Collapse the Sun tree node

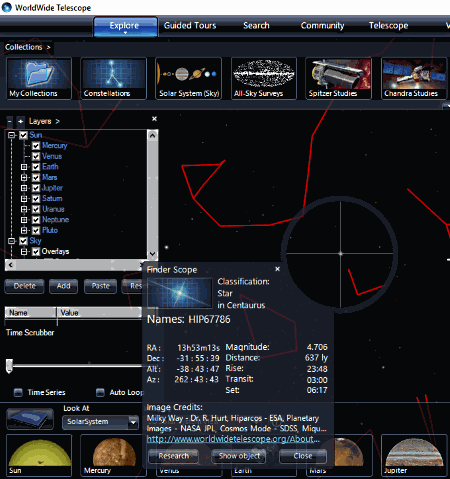(12, 135)
